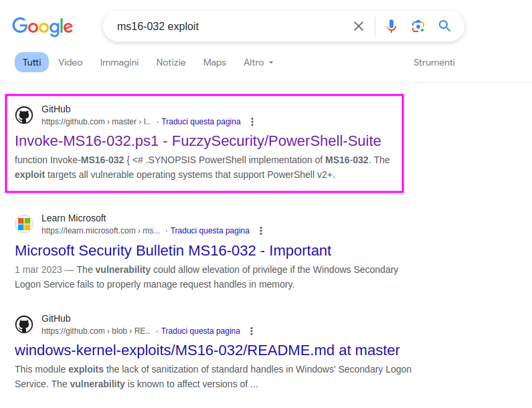Click Traduci questa pagina for Learn Microsoft

click(x=210, y=231)
